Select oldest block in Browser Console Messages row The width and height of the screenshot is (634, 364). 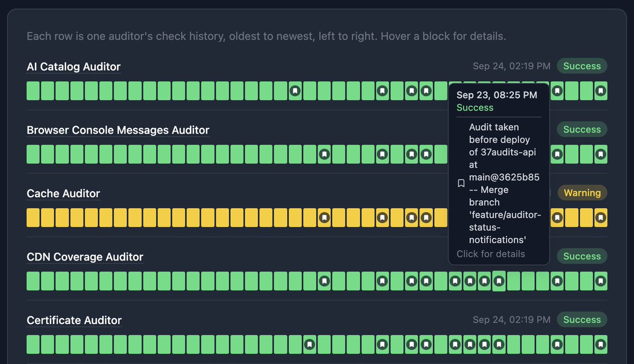33,154
